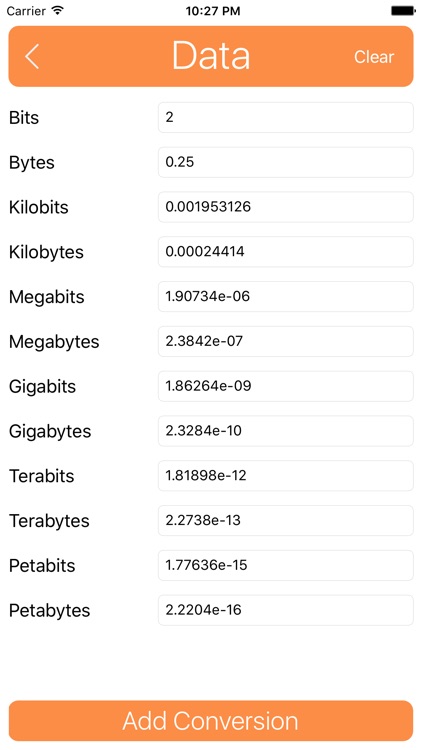Edit the Gigabytes input field
This screenshot has height=750, width=422.
pyautogui.click(x=286, y=431)
